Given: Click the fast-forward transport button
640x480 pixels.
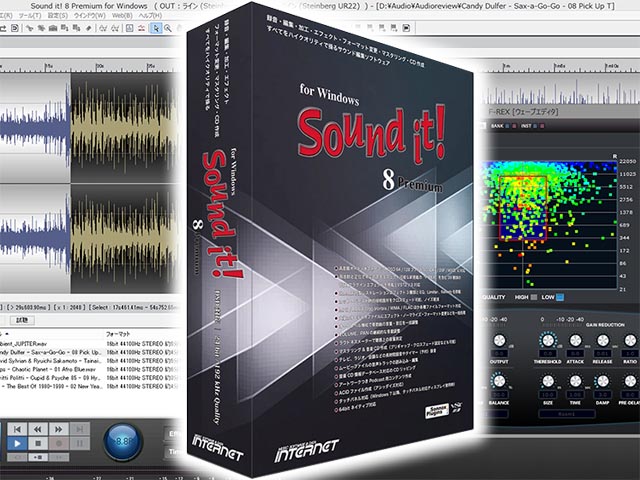Looking at the screenshot, I should click(x=59, y=429).
